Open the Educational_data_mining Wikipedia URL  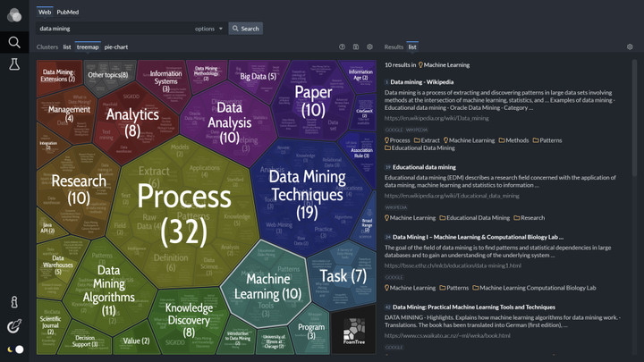(452, 196)
